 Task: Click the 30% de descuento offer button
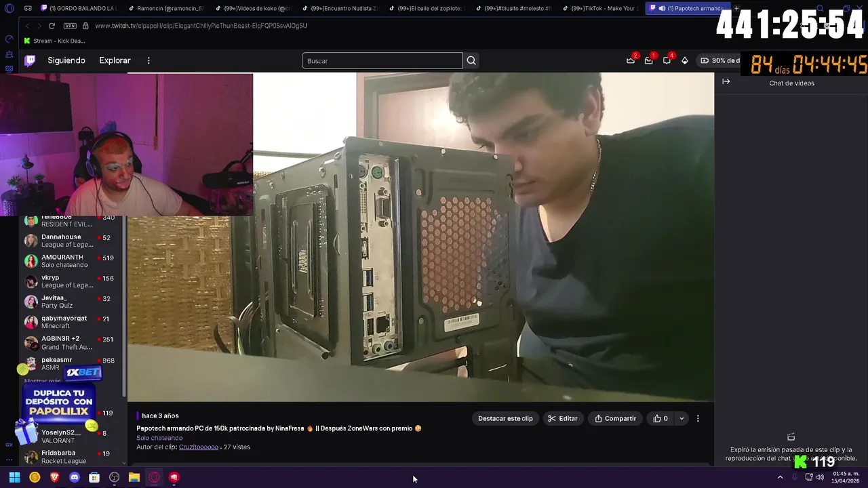tap(719, 60)
